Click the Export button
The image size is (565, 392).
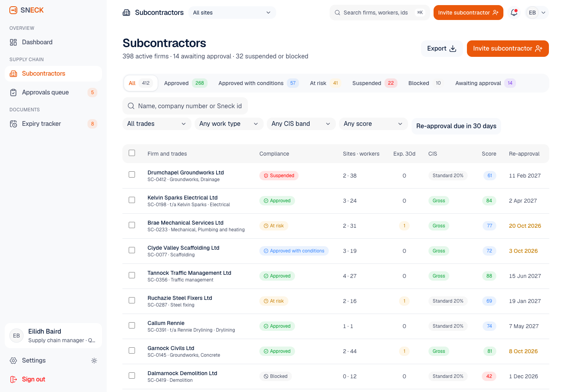click(442, 49)
